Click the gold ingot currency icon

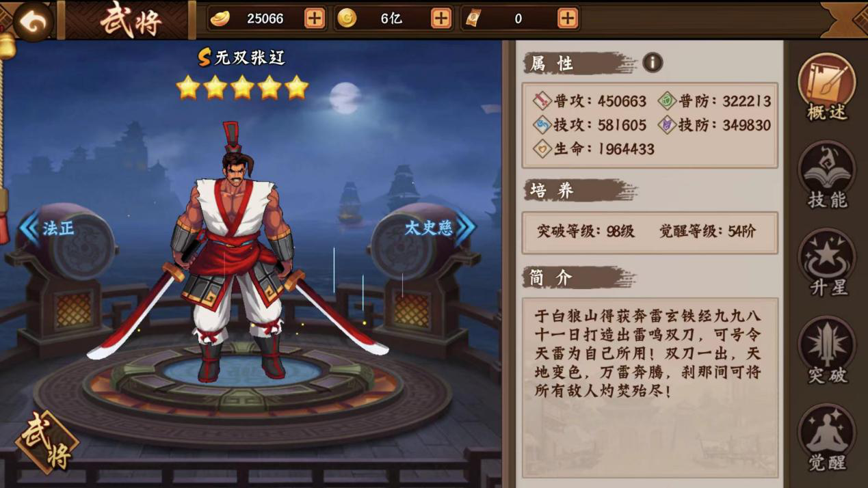220,18
